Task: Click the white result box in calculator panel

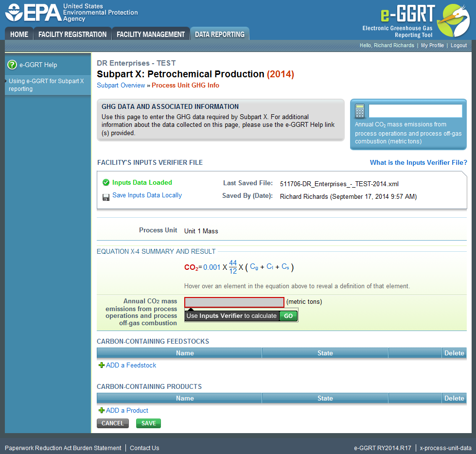Action: tap(415, 111)
